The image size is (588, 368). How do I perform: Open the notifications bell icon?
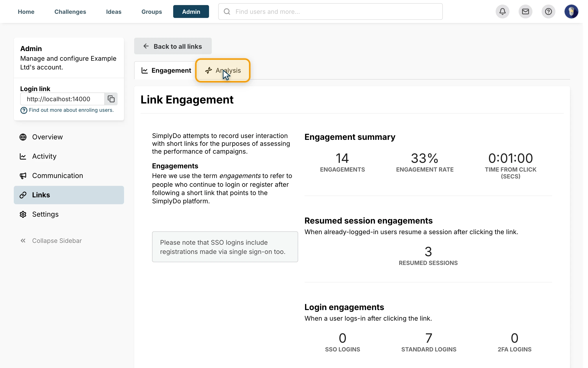[502, 11]
